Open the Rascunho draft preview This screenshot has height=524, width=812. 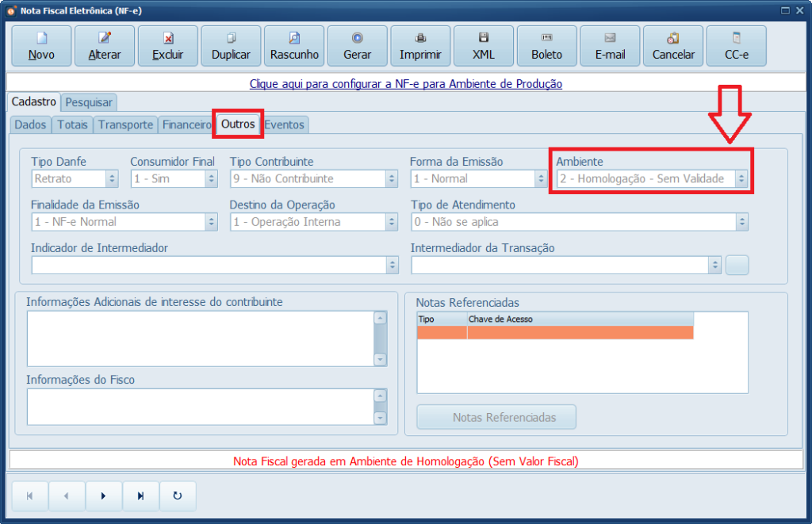(294, 46)
